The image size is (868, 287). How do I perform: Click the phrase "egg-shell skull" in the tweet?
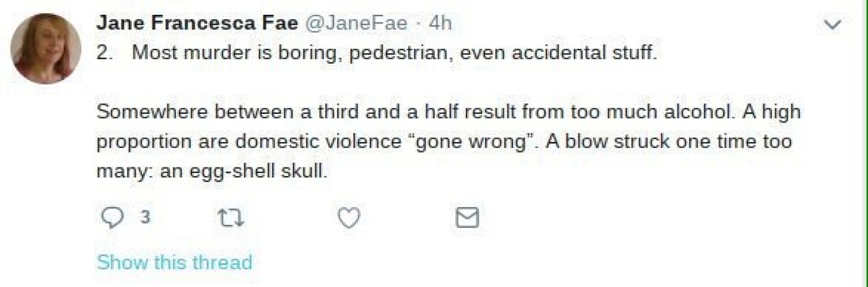[x=258, y=171]
